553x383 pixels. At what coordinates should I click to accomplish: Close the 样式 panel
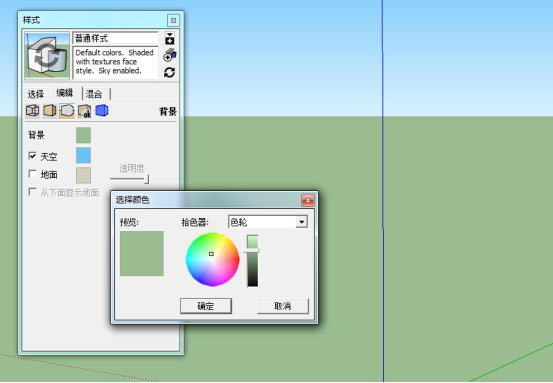pos(174,20)
